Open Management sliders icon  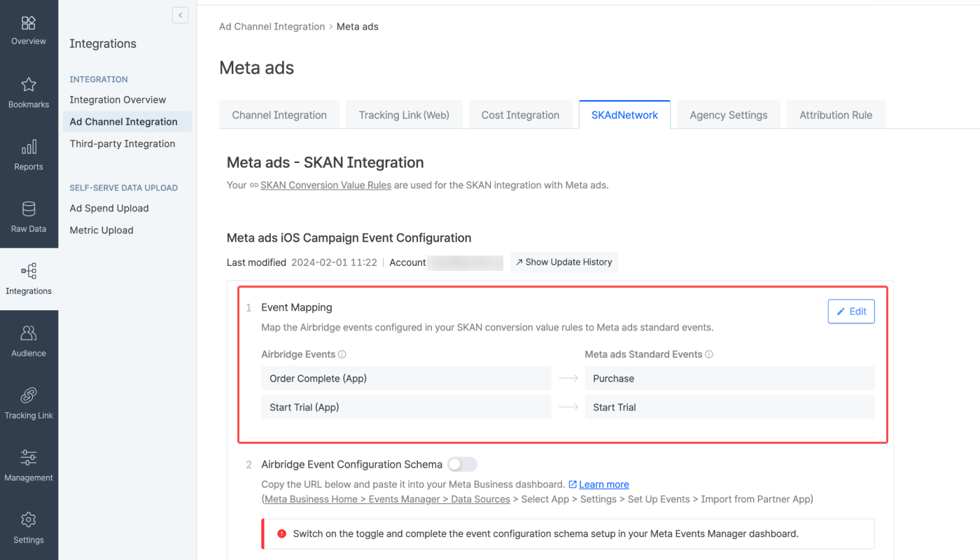point(29,458)
